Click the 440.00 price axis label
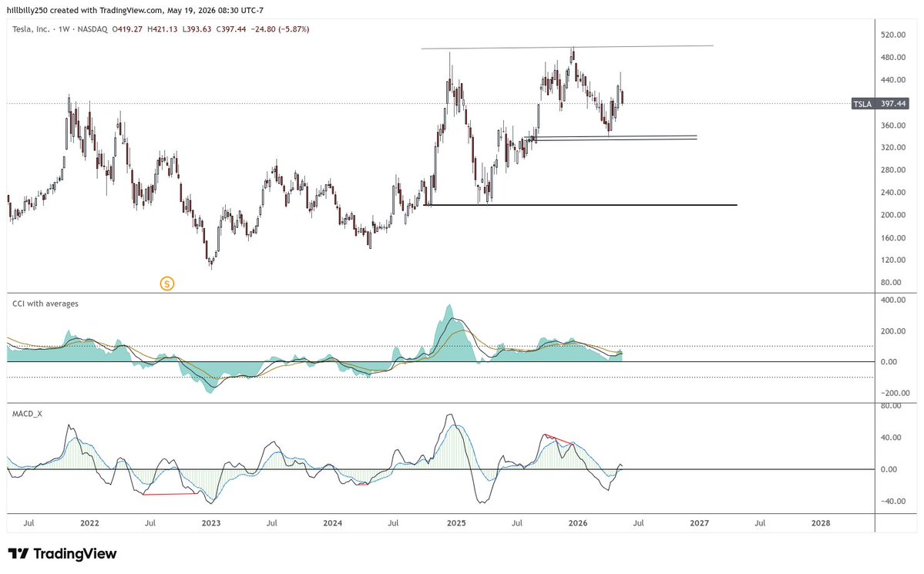This screenshot has width=924, height=574. [892, 80]
